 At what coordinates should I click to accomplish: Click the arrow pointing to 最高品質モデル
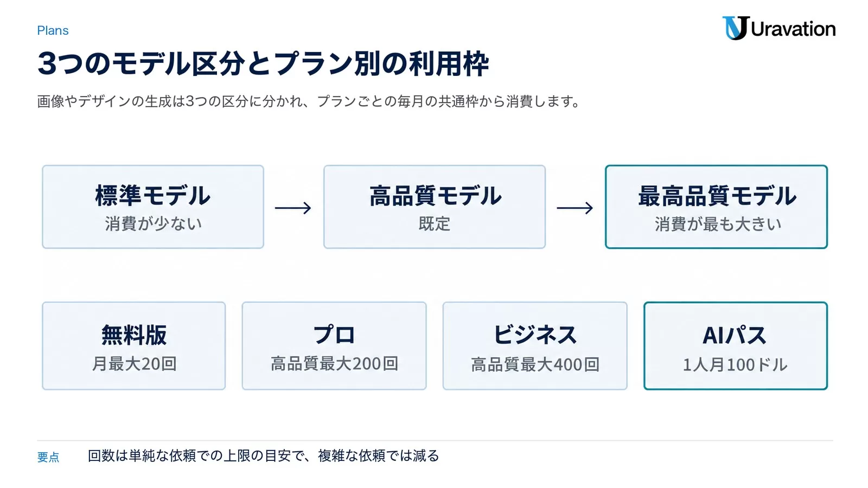[575, 208]
